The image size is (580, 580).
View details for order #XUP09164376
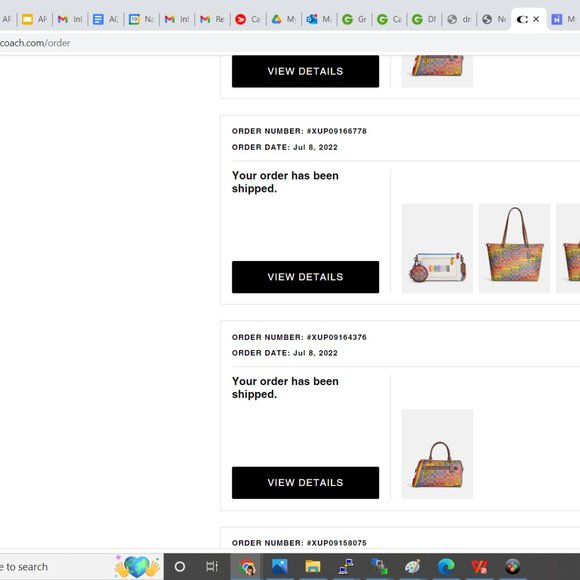tap(305, 482)
